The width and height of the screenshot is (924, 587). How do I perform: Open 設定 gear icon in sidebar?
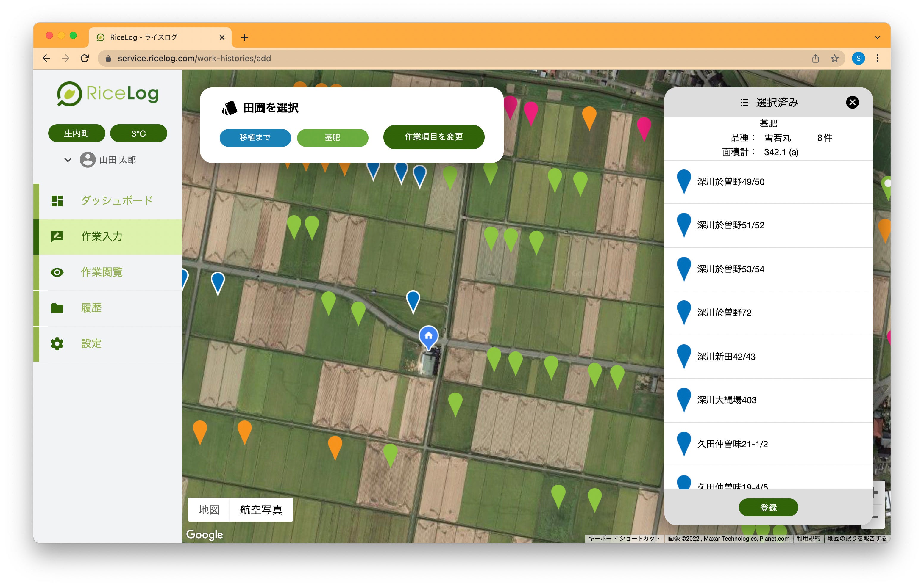tap(57, 343)
